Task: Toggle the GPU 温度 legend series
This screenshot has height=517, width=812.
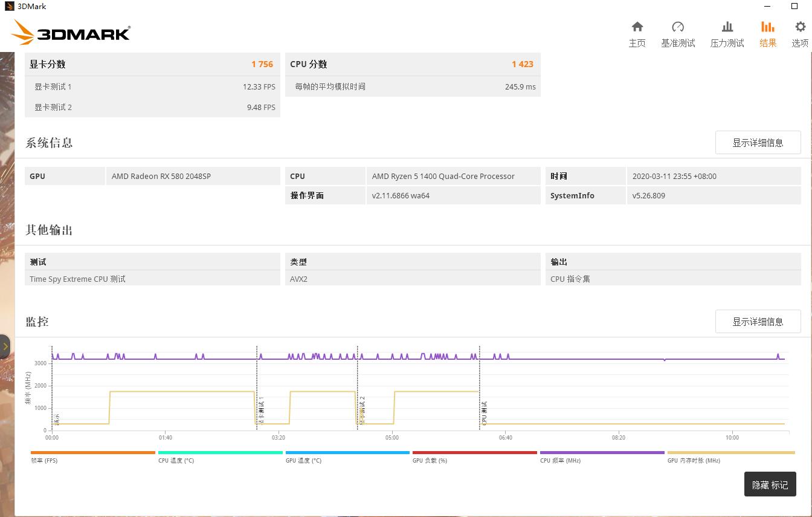Action: (x=347, y=455)
